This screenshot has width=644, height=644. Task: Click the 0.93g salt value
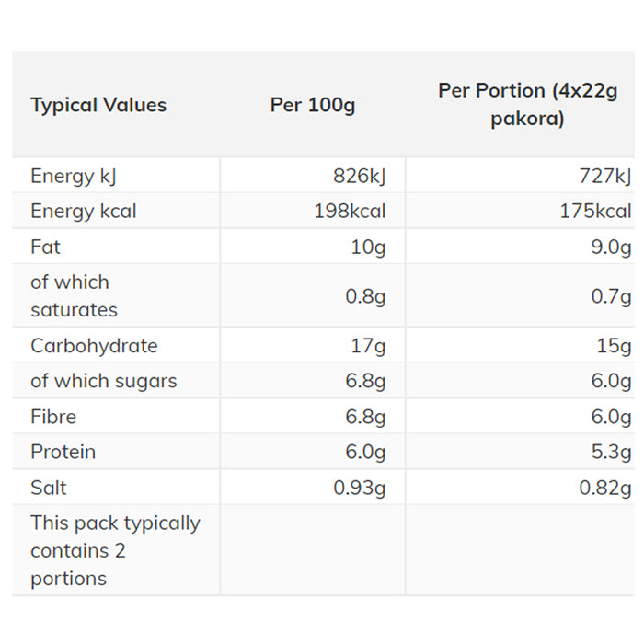[x=360, y=488]
